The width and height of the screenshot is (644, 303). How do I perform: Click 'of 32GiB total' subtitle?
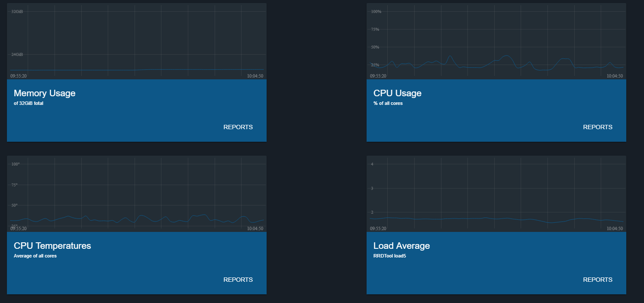tap(29, 103)
